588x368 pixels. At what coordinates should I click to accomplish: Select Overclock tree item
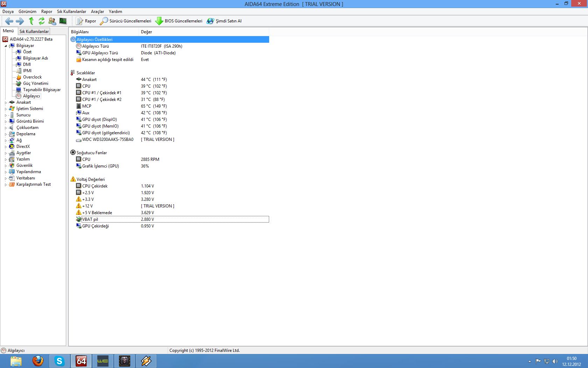coord(32,77)
